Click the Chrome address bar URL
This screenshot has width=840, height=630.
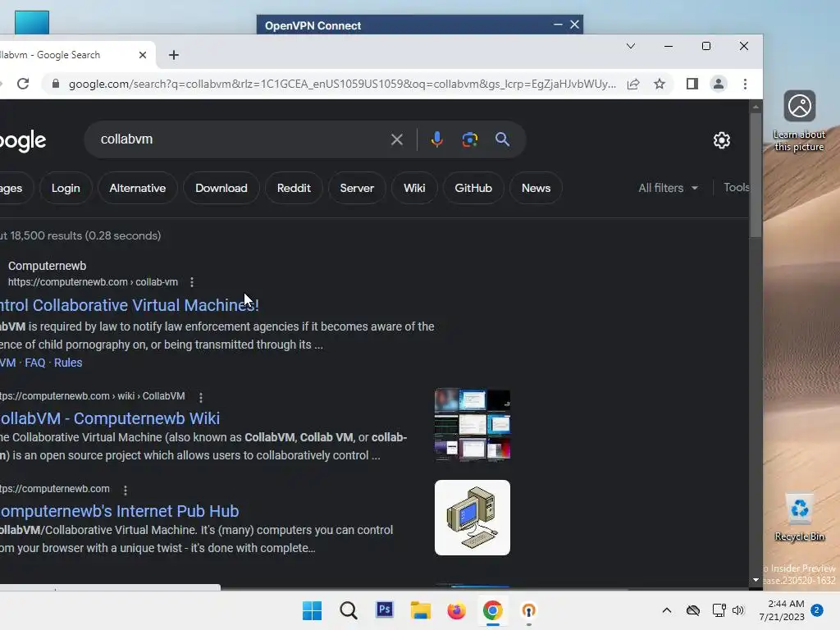click(342, 84)
